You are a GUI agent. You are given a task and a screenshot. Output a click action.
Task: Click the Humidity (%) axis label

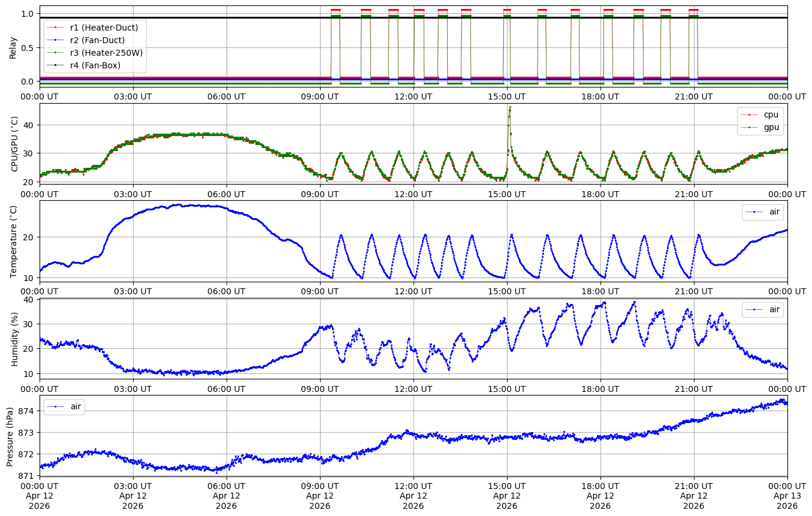coord(14,339)
